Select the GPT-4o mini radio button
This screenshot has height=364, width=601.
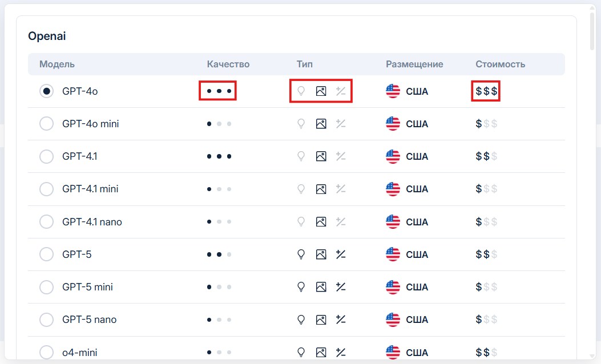tap(46, 124)
